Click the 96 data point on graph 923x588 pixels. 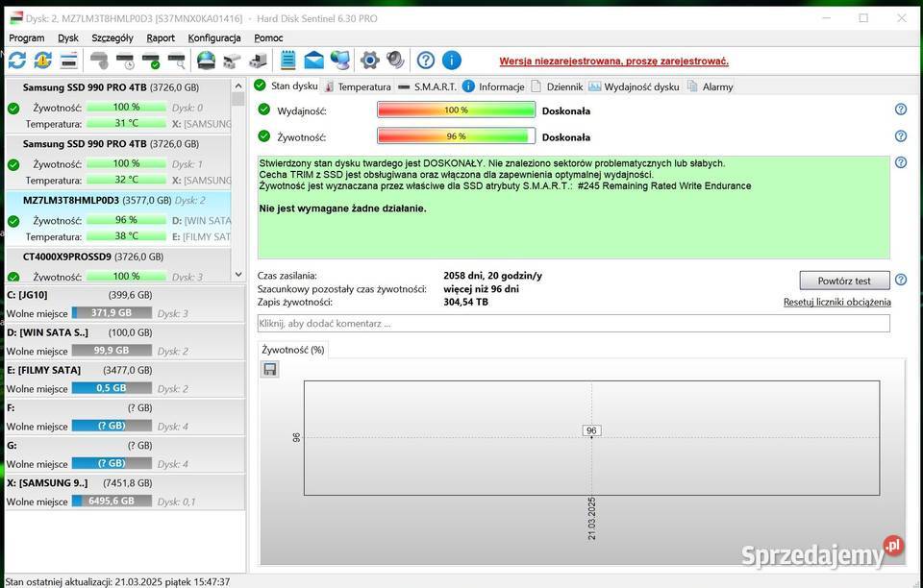click(591, 431)
